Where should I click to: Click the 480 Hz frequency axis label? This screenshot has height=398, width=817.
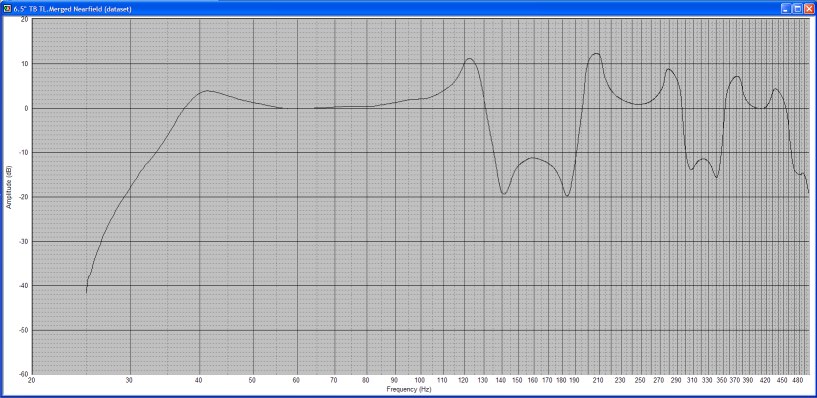coord(797,380)
